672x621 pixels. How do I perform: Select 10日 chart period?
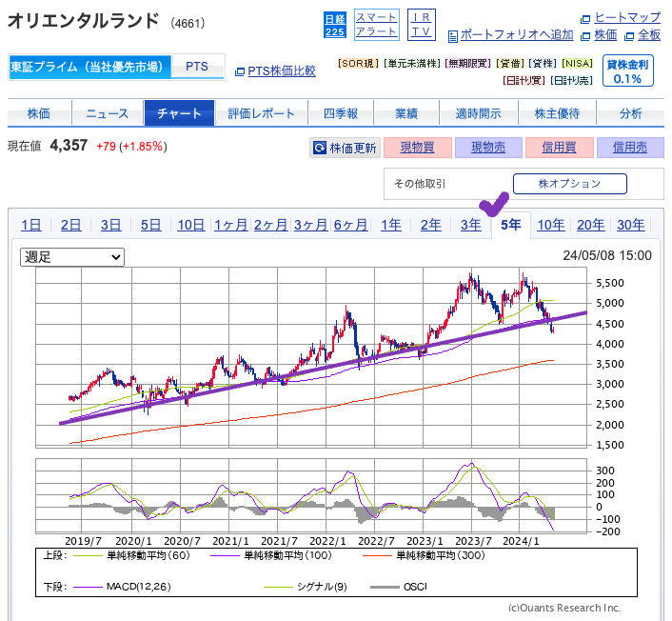(x=190, y=225)
